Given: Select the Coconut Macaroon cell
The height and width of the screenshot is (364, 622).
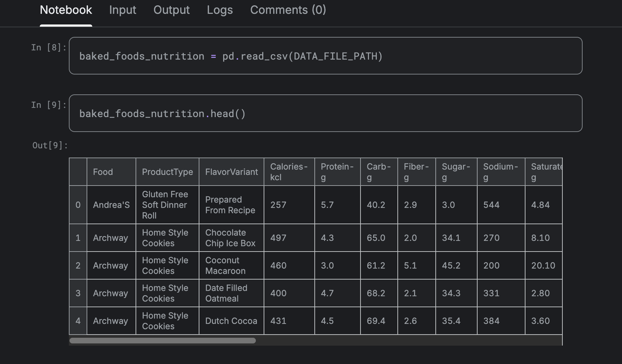Looking at the screenshot, I should click(232, 265).
